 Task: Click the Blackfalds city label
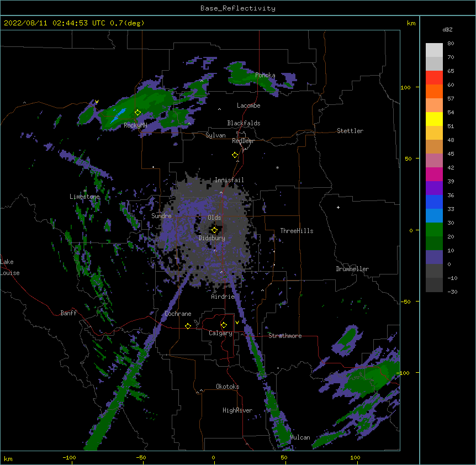tap(244, 123)
